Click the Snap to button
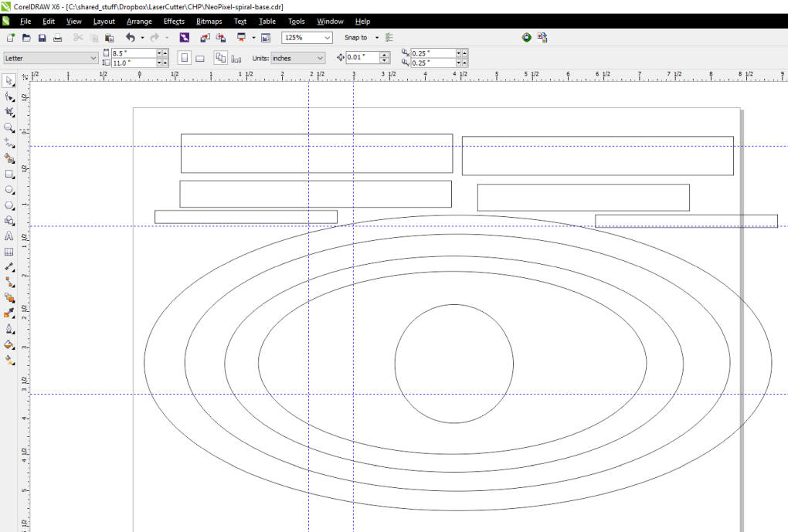Screen dimensions: 788x532 (356, 37)
